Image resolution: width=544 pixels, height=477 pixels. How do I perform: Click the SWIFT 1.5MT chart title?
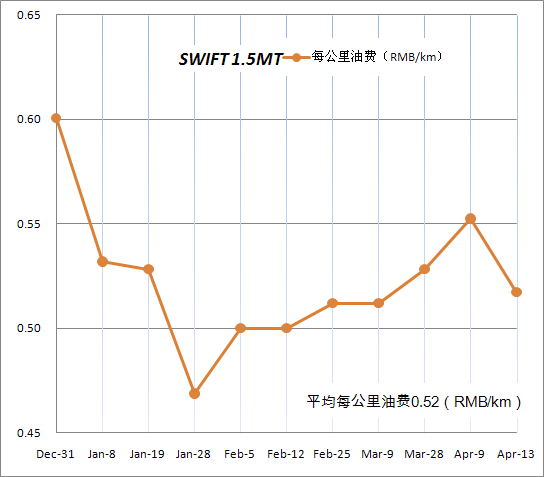click(231, 59)
